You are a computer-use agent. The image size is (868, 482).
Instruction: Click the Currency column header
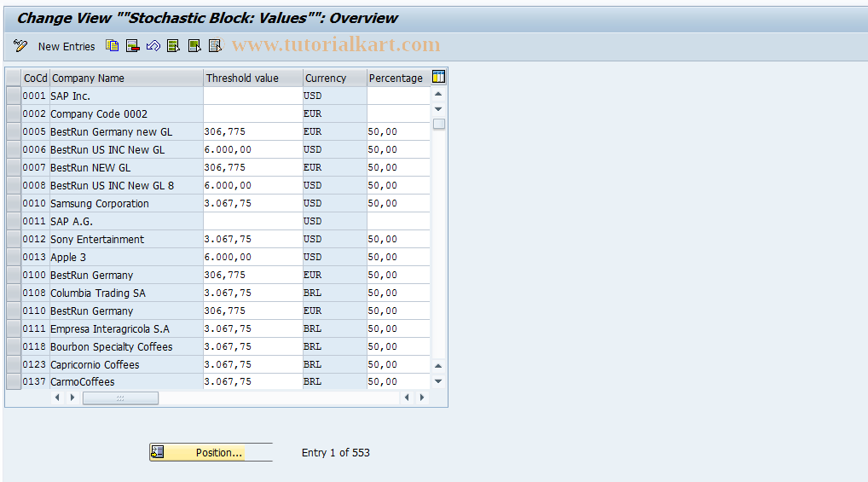[x=335, y=78]
